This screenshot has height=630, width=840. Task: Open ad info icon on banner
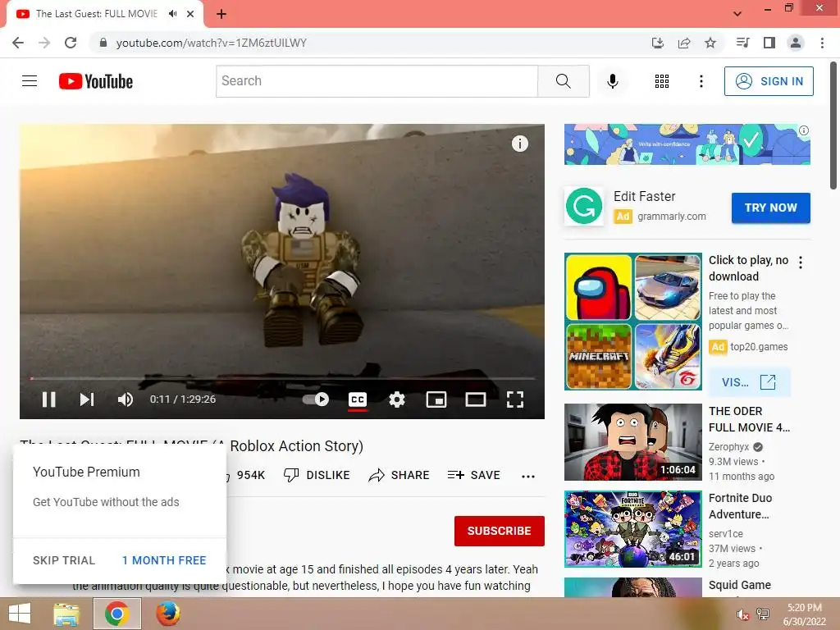coord(804,130)
